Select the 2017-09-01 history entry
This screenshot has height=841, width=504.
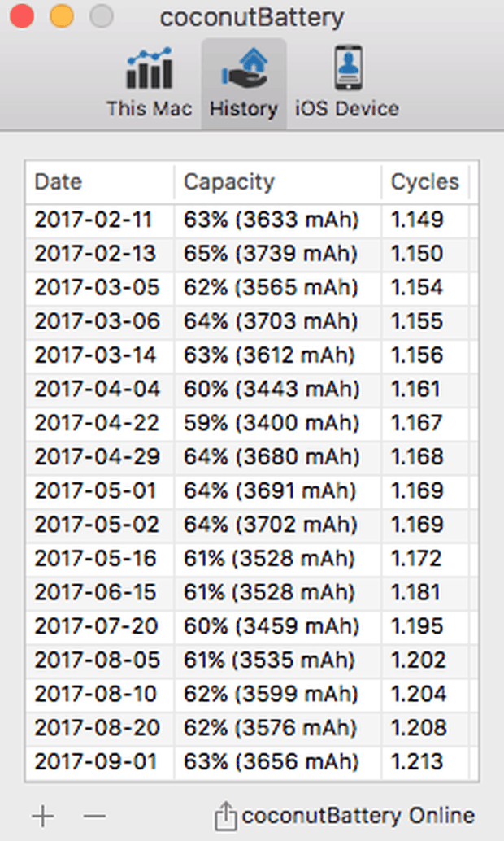(93, 762)
